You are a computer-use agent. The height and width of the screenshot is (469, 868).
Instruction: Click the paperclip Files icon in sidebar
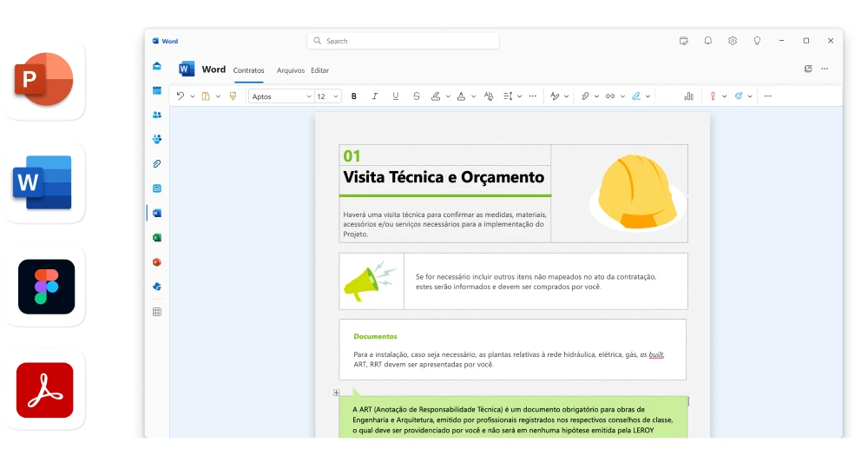click(x=157, y=164)
